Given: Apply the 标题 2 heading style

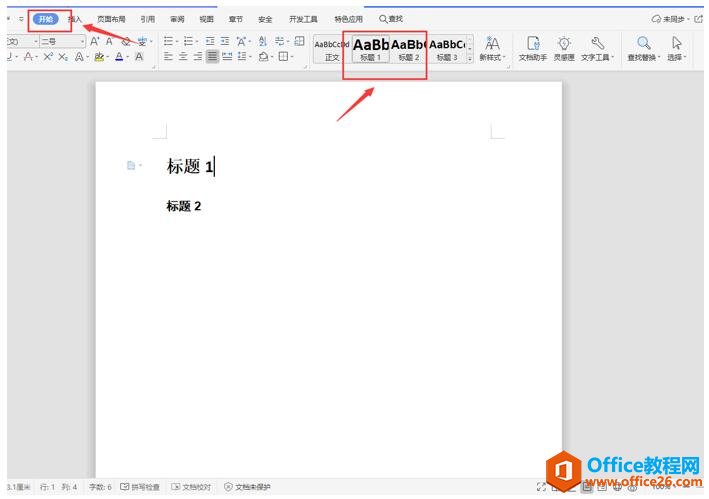Looking at the screenshot, I should [408, 48].
